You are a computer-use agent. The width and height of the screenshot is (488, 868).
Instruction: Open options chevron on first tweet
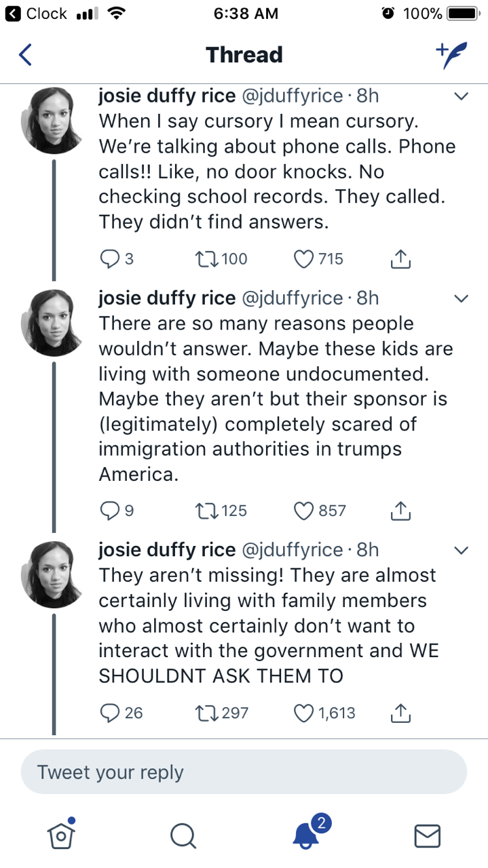[462, 97]
